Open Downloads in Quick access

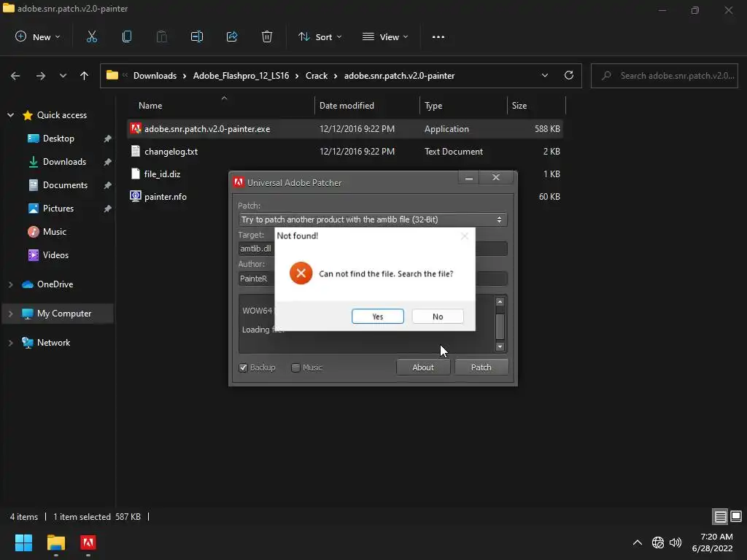pyautogui.click(x=64, y=161)
